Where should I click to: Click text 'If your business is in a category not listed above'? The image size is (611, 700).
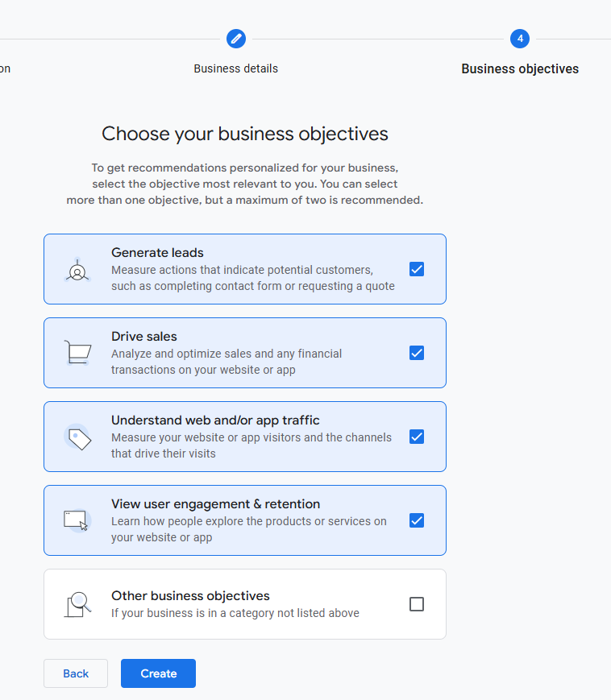point(235,613)
